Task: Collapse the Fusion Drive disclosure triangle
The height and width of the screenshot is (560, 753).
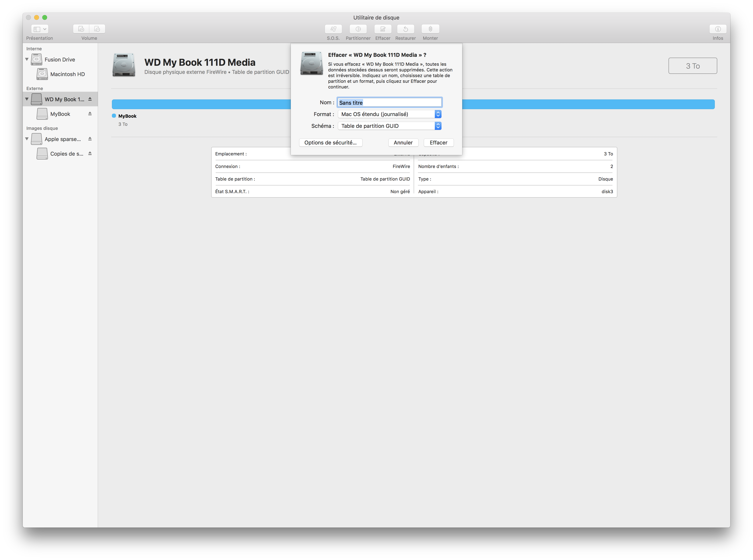Action: click(27, 59)
